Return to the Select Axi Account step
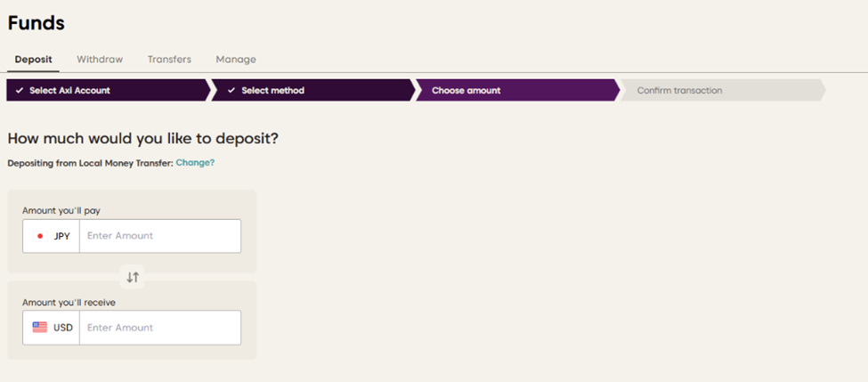 [69, 91]
